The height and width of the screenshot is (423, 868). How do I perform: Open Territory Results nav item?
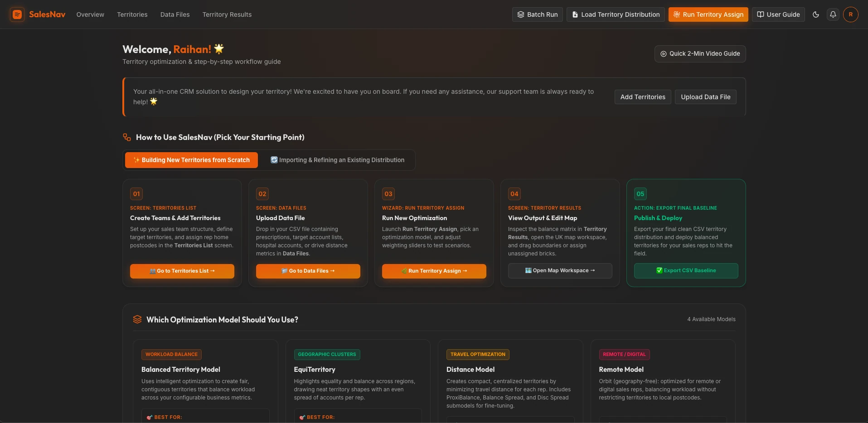(x=227, y=14)
